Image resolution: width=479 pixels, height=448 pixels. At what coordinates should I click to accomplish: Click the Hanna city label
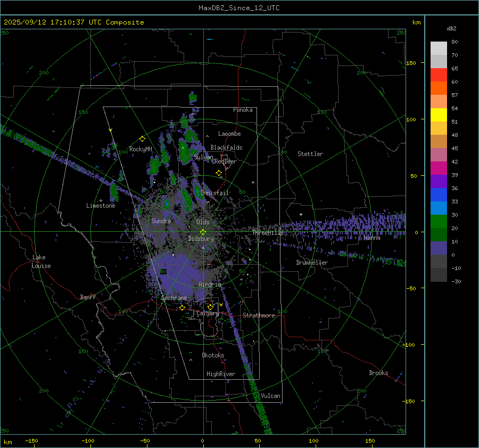[x=372, y=238]
